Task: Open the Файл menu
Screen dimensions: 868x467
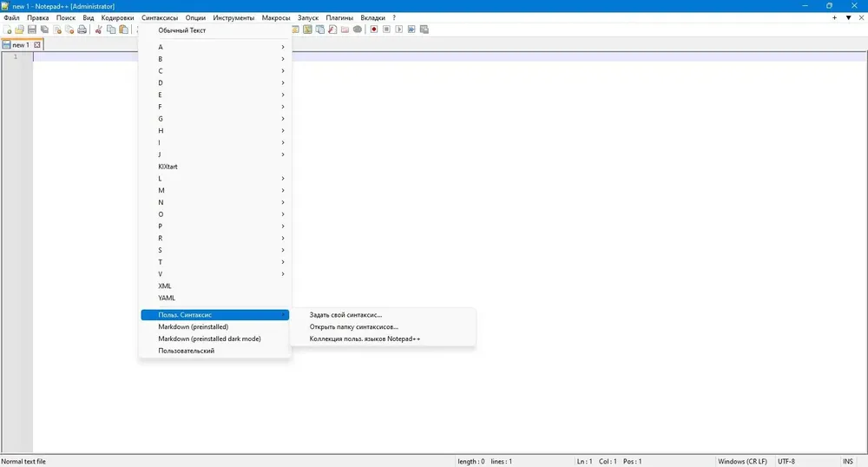Action: tap(11, 17)
